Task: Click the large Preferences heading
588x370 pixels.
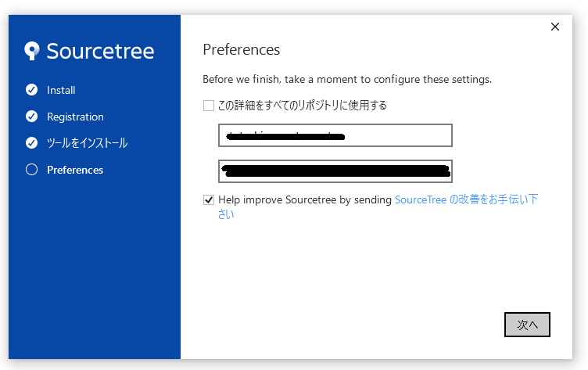Action: 241,50
